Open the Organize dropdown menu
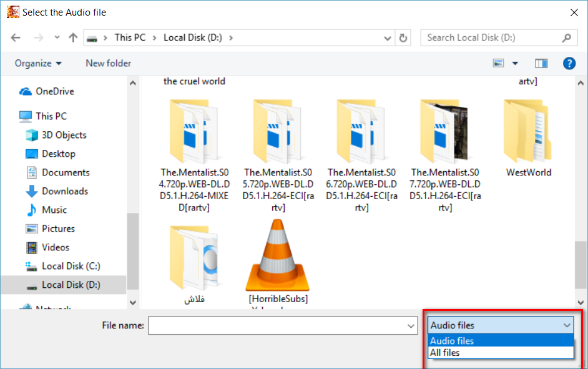Viewport: 588px width, 369px height. (x=38, y=63)
